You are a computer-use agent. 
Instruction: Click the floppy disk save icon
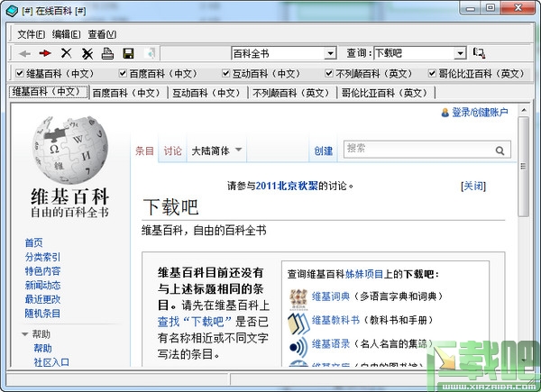128,53
